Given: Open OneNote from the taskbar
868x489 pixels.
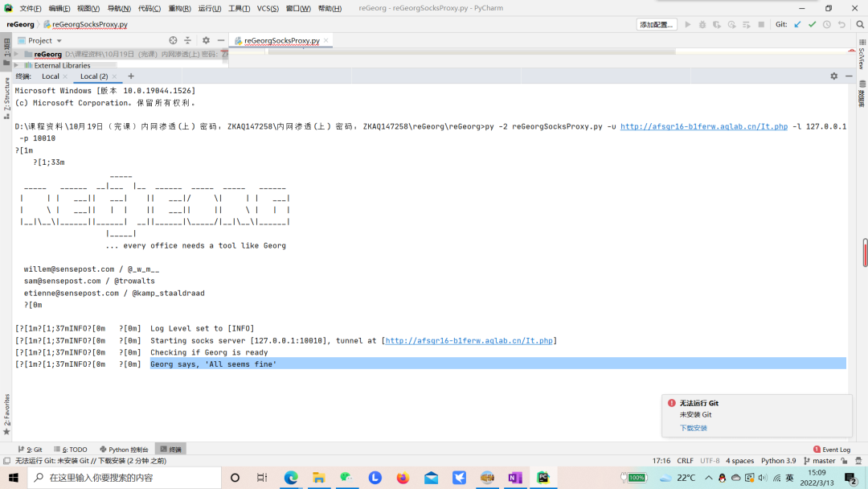Looking at the screenshot, I should (x=515, y=478).
